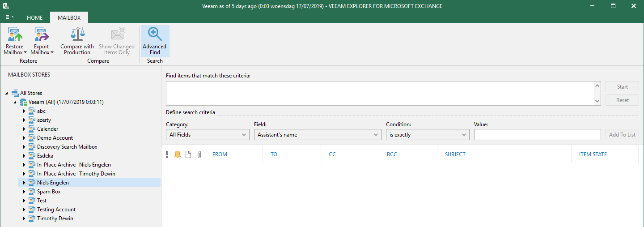
Task: Open the Export Mailbox tool
Action: (x=42, y=41)
